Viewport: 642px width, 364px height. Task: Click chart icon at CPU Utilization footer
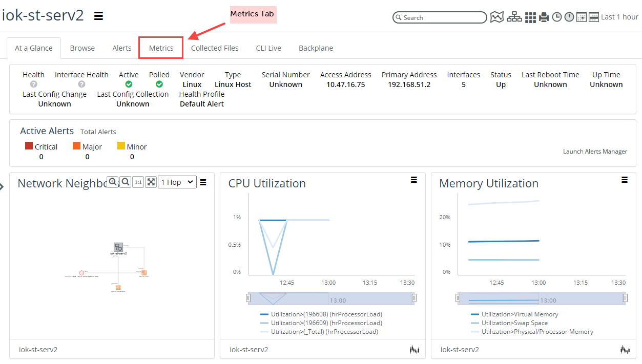415,350
